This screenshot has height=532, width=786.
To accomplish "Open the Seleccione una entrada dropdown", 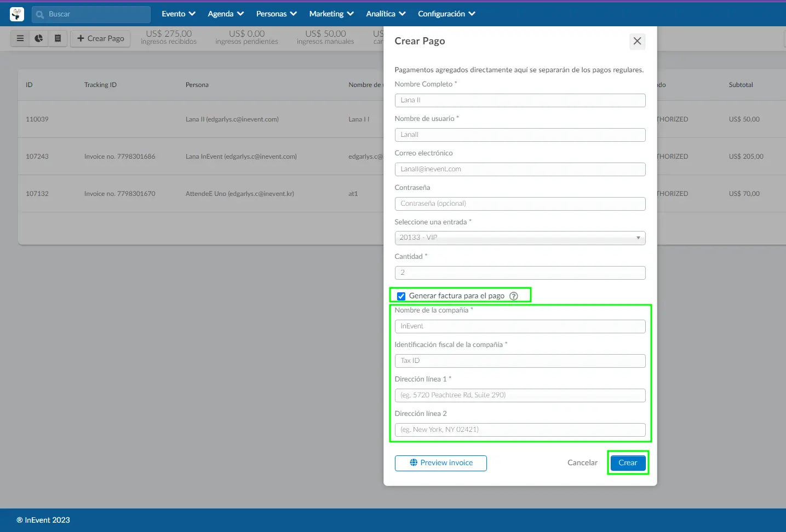I will click(x=520, y=238).
